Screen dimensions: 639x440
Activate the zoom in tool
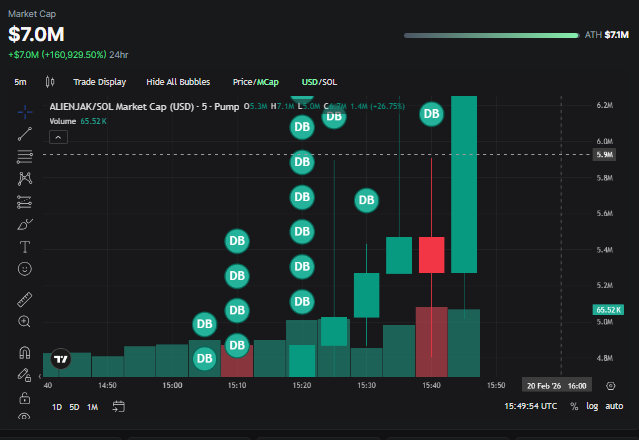pyautogui.click(x=24, y=321)
